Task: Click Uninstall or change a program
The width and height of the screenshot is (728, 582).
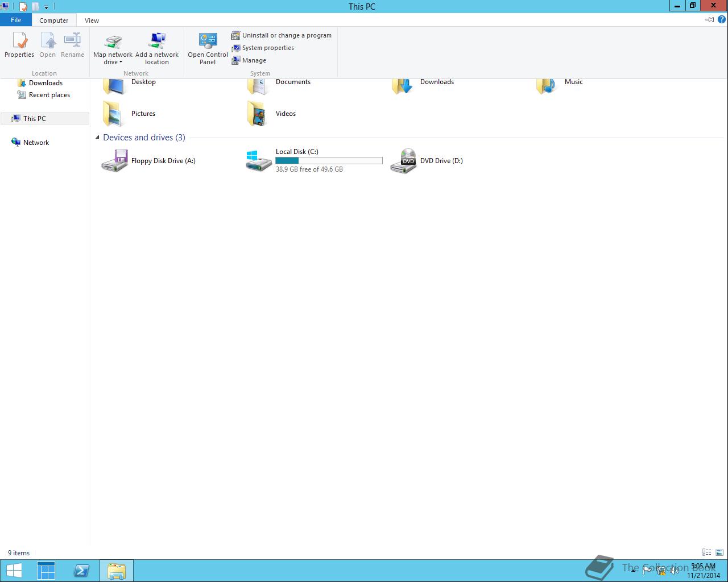Action: click(282, 35)
